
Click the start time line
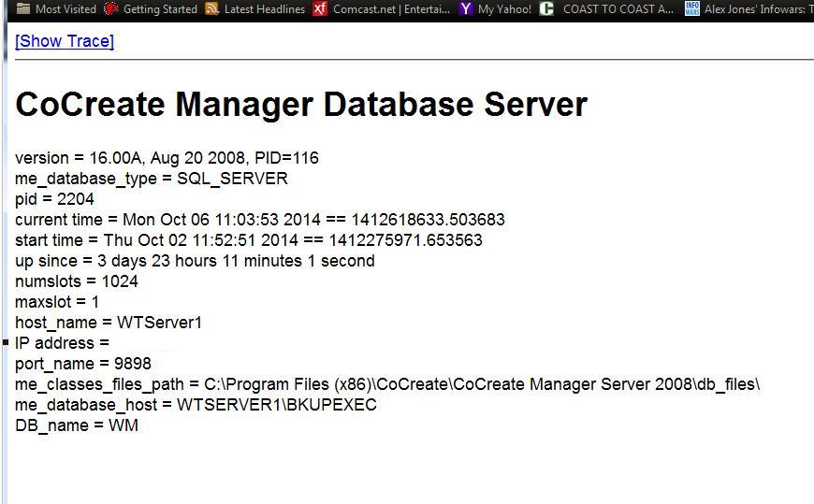point(249,240)
